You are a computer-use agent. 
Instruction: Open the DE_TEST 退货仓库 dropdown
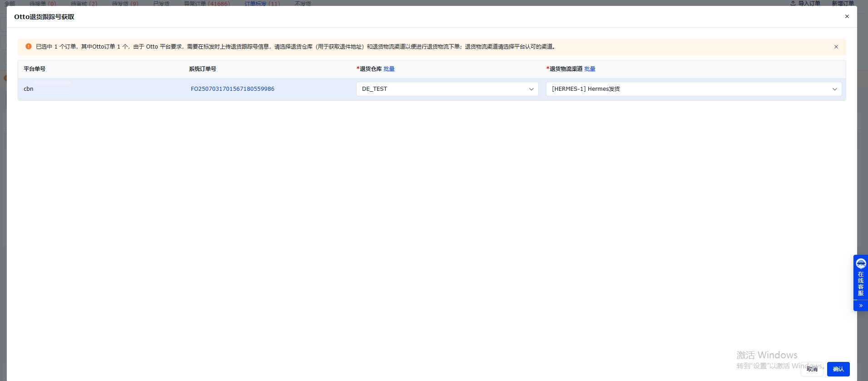pos(447,89)
